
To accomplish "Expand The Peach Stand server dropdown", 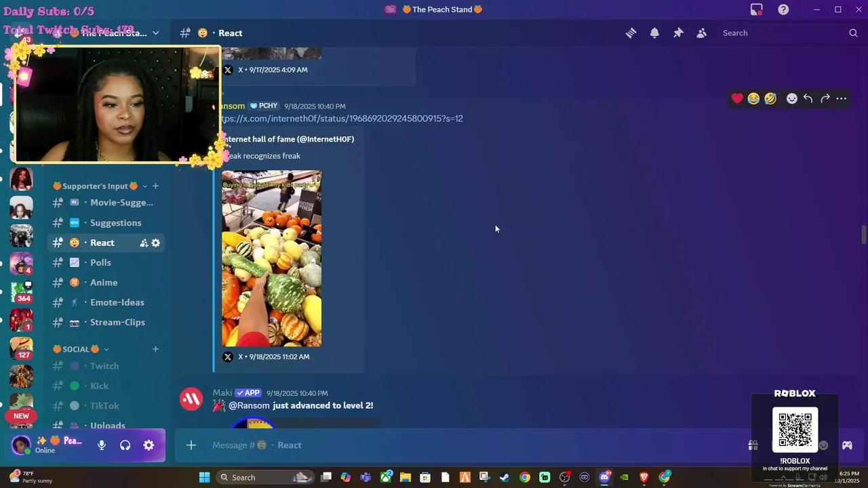I will (x=155, y=33).
